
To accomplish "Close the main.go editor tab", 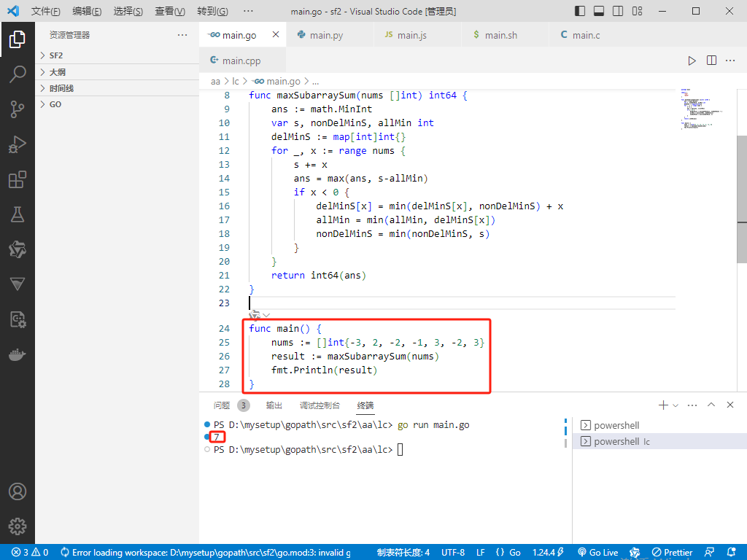I will [275, 34].
